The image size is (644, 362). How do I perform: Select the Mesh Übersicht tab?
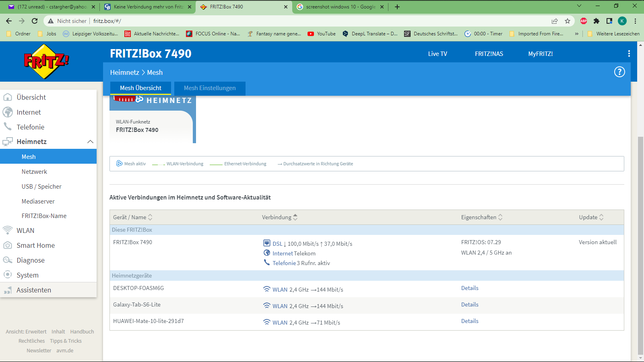[140, 88]
